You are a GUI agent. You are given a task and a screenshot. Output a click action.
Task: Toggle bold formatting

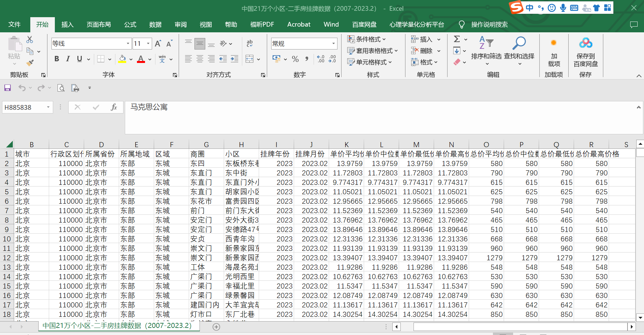(x=57, y=59)
